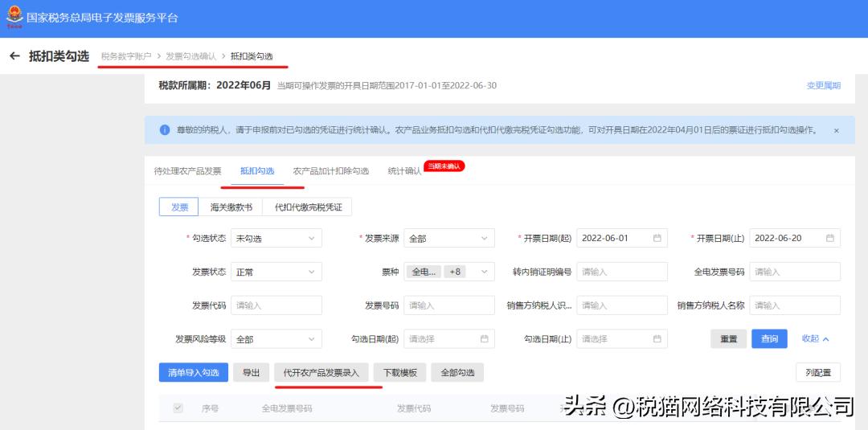Click the 发票号码 column header

point(507,408)
